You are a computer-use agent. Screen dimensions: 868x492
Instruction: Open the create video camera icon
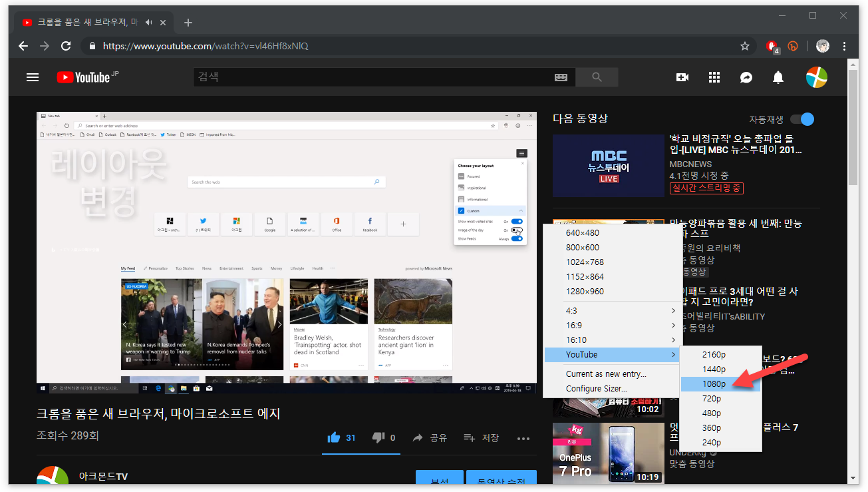click(x=682, y=77)
